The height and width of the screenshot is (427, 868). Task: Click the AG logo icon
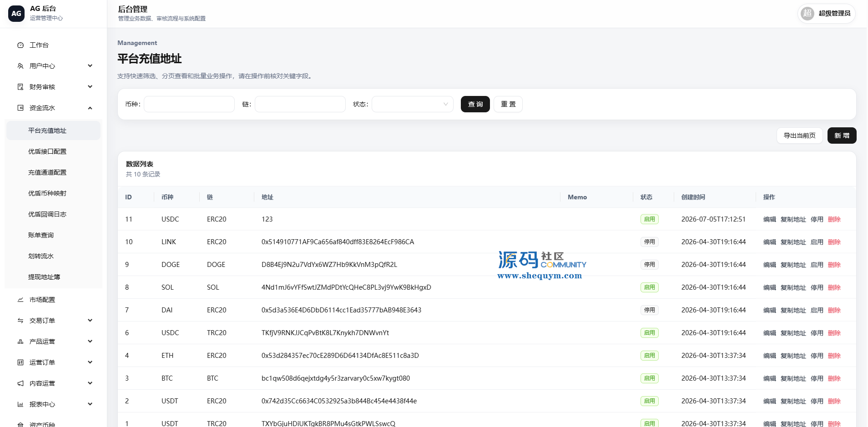point(16,14)
